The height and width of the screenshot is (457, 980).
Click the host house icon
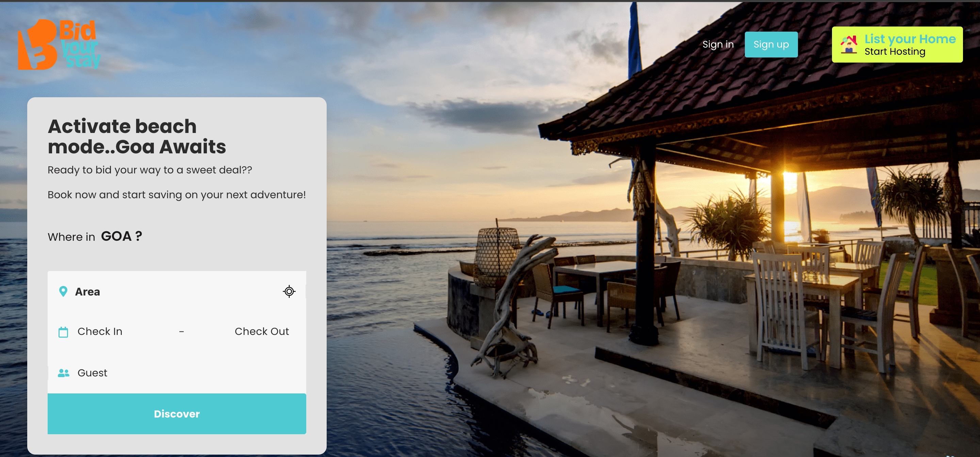pyautogui.click(x=849, y=45)
